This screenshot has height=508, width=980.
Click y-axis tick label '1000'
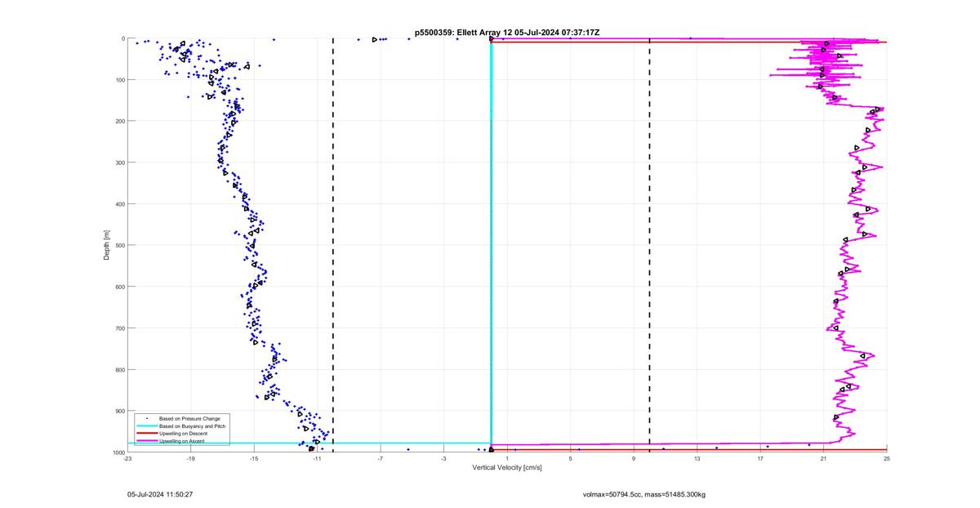(118, 452)
